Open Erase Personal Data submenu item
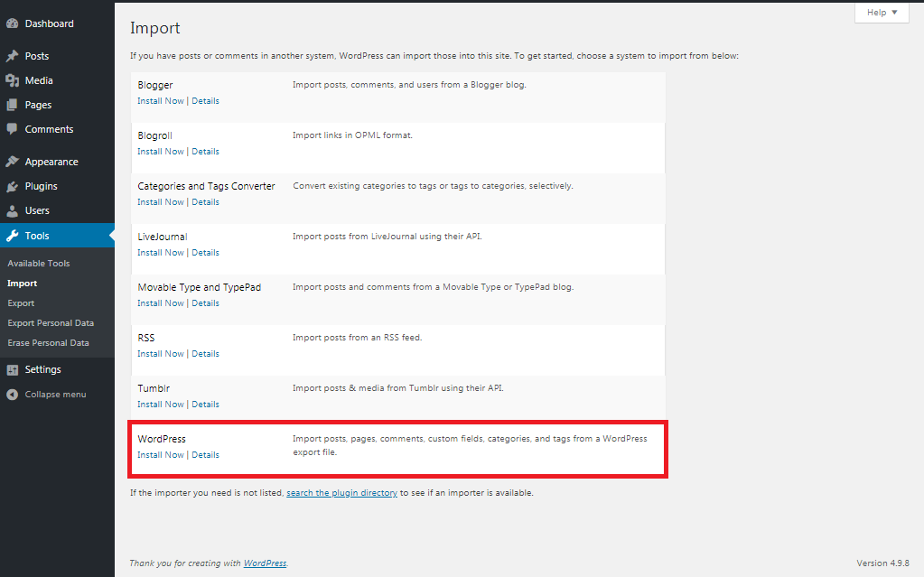This screenshot has width=924, height=577. click(48, 343)
